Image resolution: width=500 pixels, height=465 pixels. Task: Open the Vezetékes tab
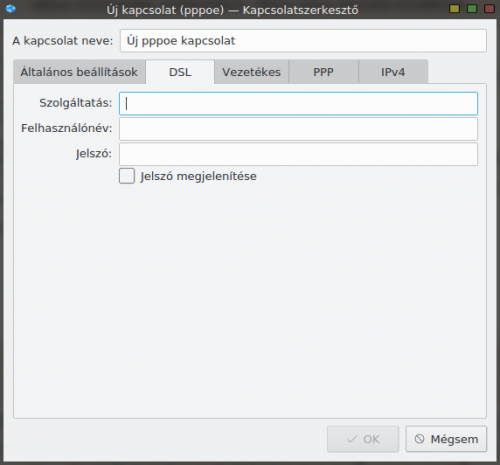tap(251, 72)
